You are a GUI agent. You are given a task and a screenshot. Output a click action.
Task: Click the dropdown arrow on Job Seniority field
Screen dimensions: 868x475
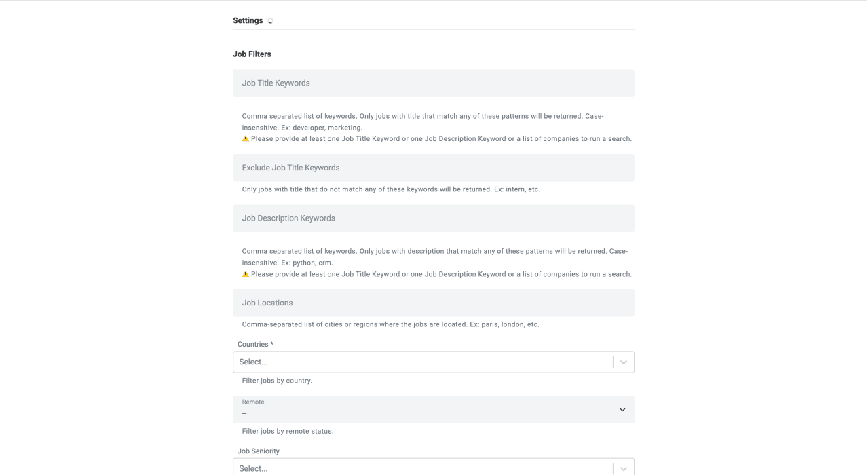point(623,468)
